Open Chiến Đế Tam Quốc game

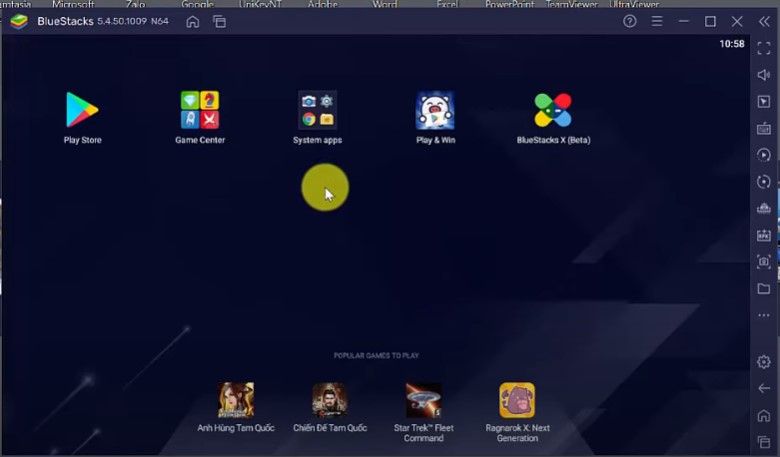[330, 400]
